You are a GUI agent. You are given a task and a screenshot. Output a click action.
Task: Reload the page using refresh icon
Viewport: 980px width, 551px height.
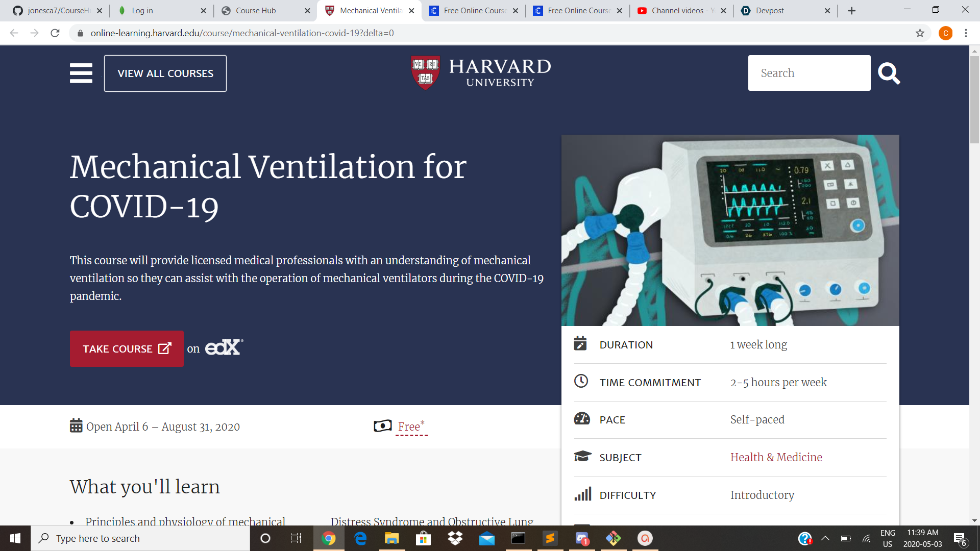tap(55, 33)
